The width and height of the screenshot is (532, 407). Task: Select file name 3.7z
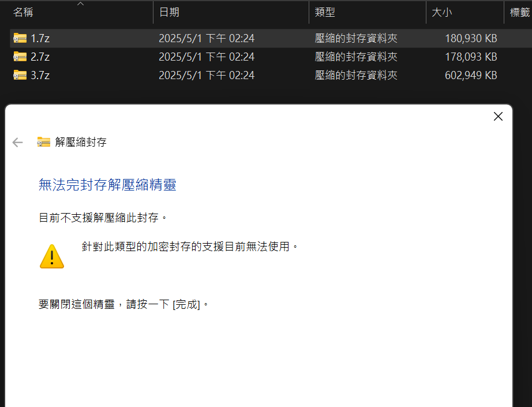40,75
